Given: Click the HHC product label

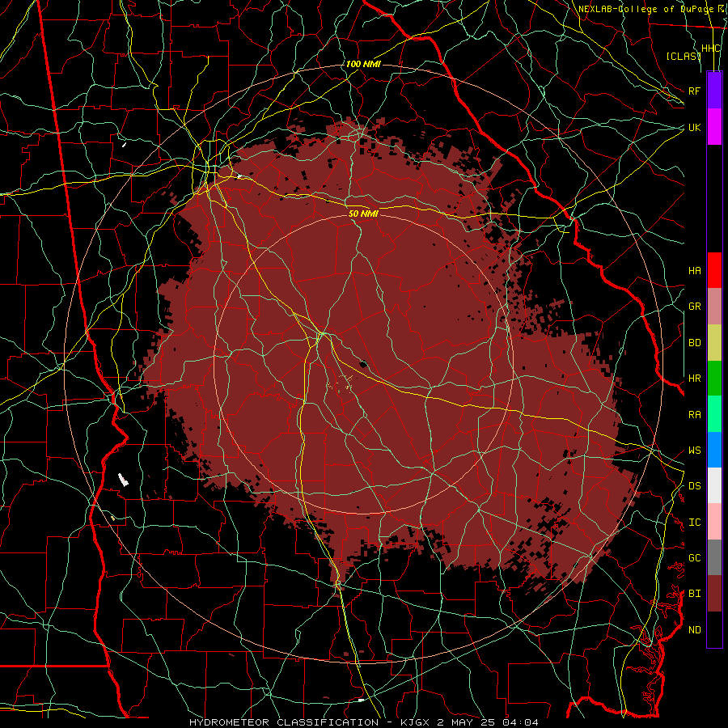Looking at the screenshot, I should (x=711, y=49).
